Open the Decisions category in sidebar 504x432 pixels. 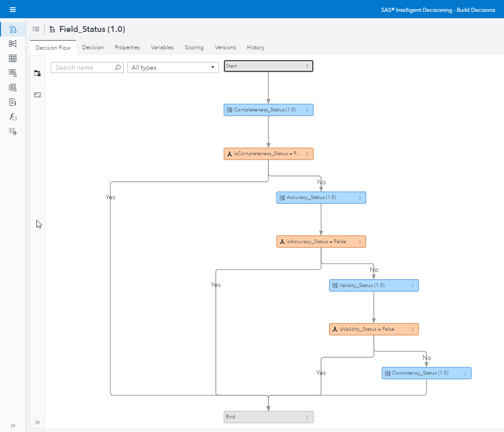point(13,29)
